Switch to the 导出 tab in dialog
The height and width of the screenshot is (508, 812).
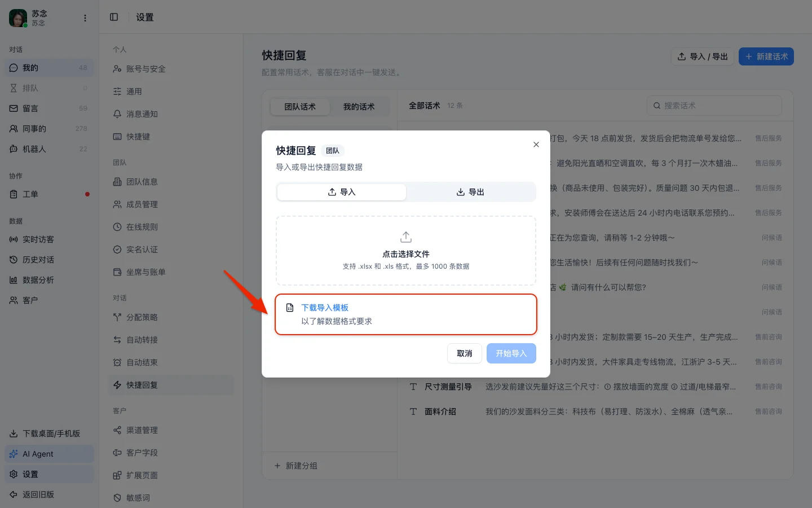[470, 192]
